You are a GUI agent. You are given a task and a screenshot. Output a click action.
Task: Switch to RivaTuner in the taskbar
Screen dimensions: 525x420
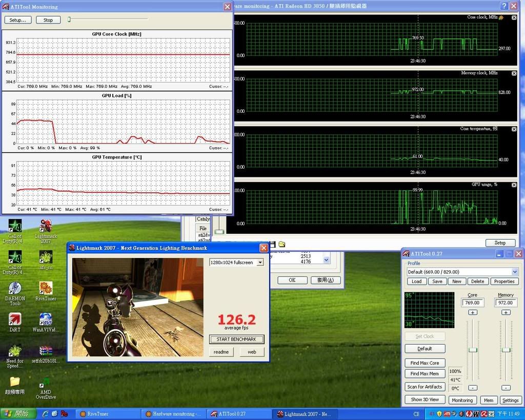[x=108, y=414]
